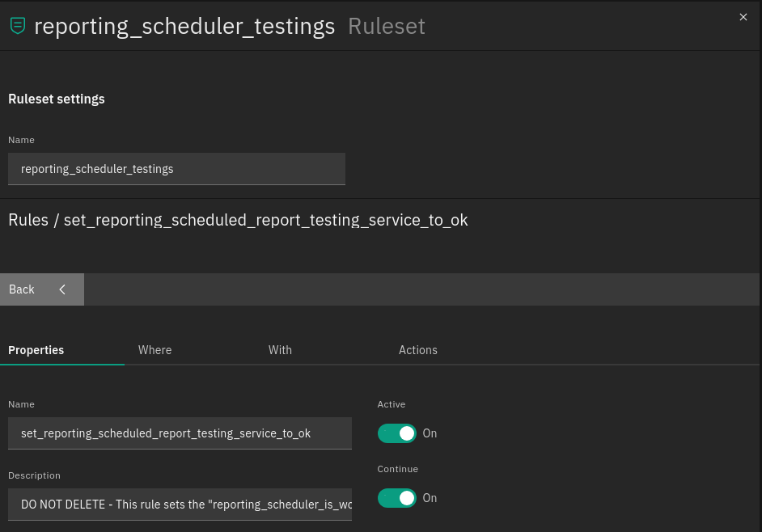Image resolution: width=762 pixels, height=532 pixels.
Task: Disable the Continue toggle switch
Action: pos(397,498)
